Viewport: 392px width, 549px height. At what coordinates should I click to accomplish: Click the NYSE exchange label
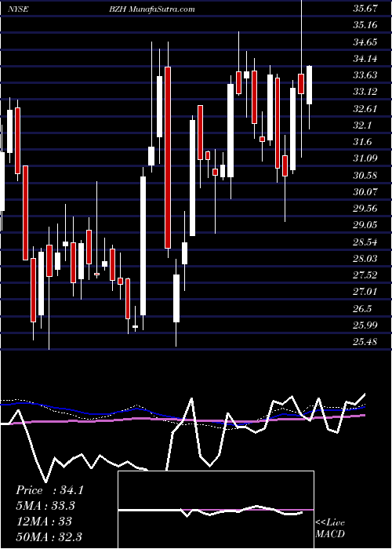(x=18, y=9)
